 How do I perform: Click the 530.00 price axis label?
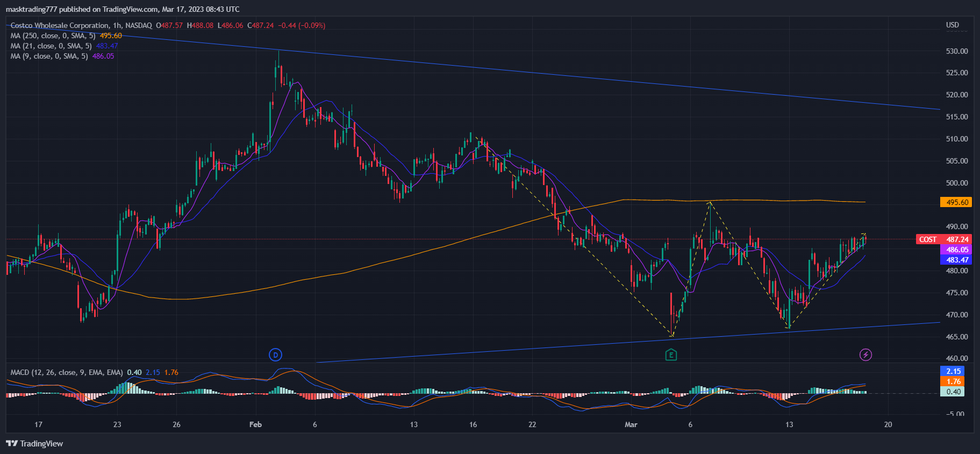(x=957, y=51)
